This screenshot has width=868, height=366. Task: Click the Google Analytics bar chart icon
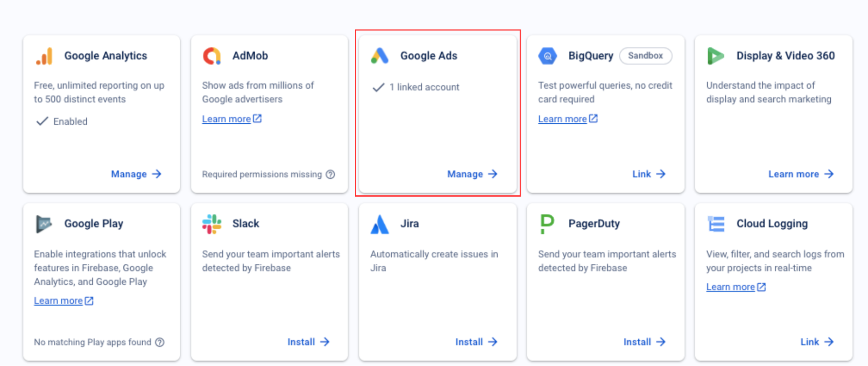(44, 56)
